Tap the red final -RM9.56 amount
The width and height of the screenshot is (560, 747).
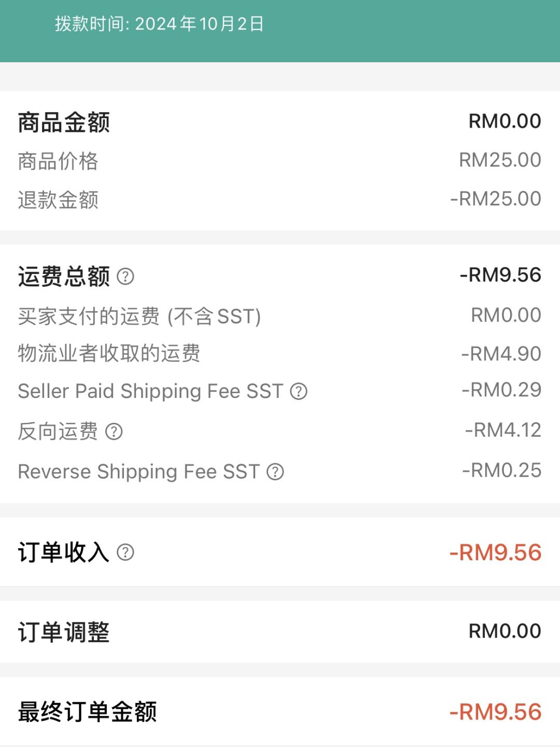point(496,712)
